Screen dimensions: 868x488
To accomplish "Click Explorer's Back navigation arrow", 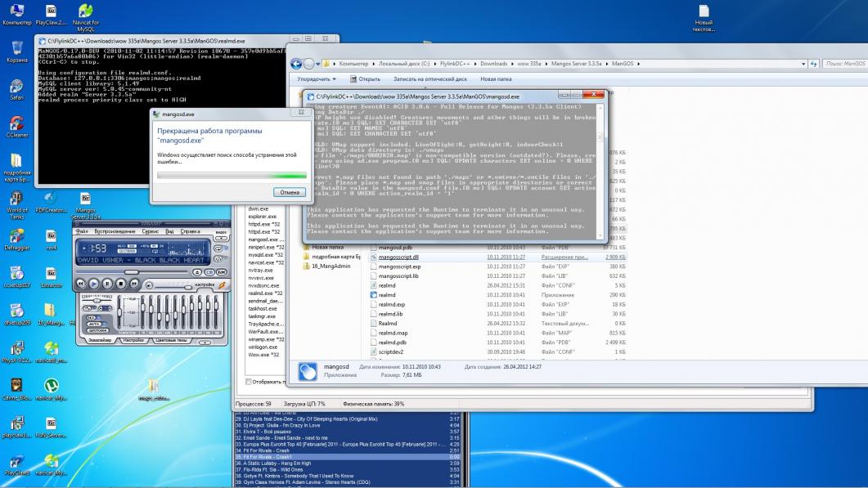I will click(298, 64).
